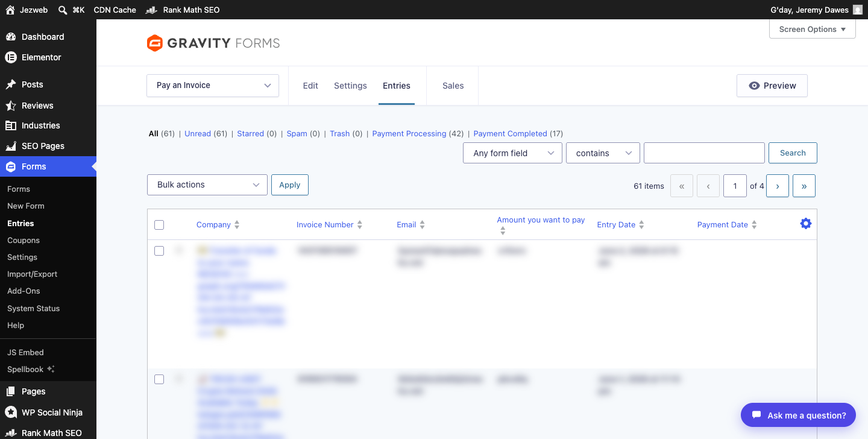This screenshot has height=439, width=868.
Task: Sort by Payment Date arrows
Action: 754,225
